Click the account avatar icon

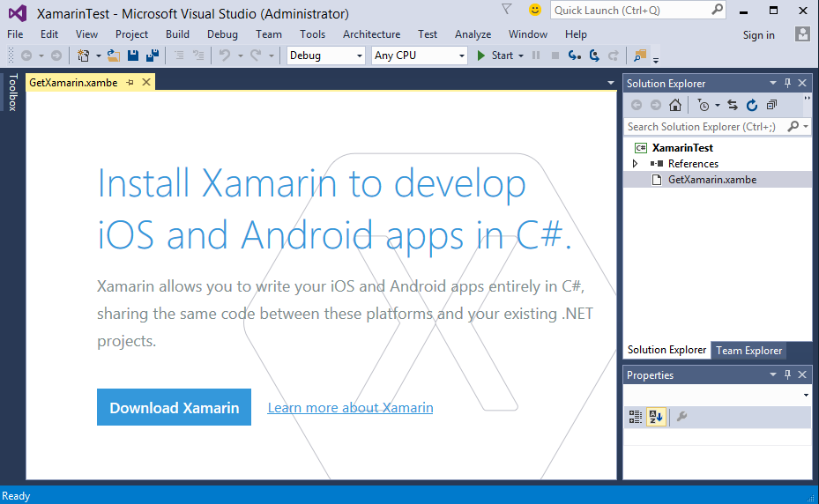click(802, 34)
